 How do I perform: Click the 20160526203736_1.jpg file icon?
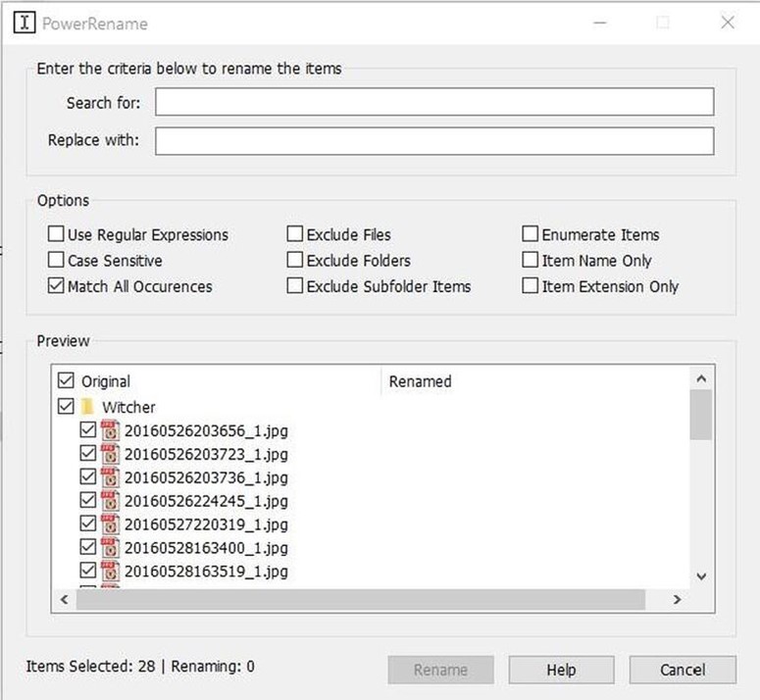point(110,477)
